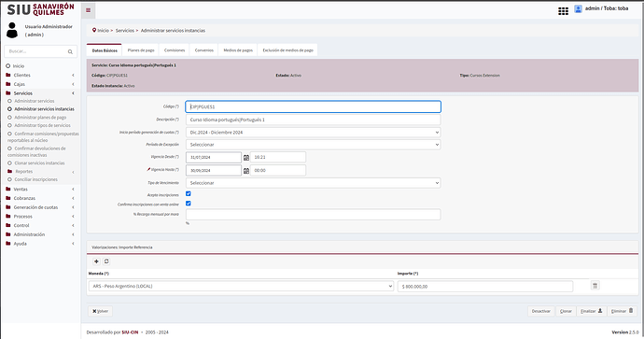Click the refresh icon in Valorizaciones toolbar
Screen dimensions: 644x339
coord(106,261)
